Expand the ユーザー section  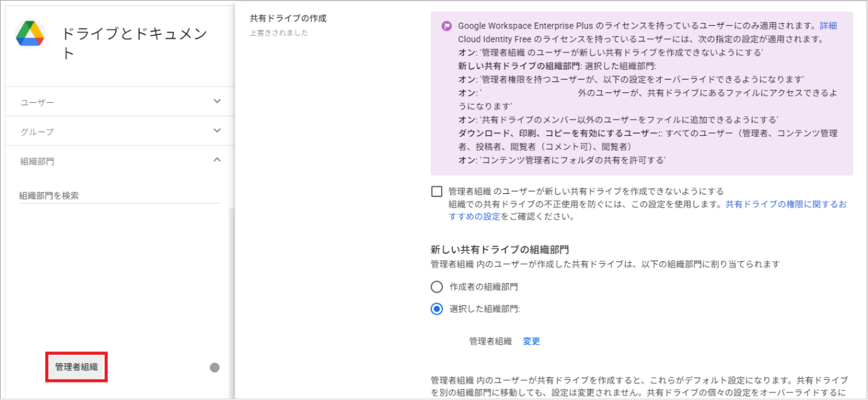(120, 102)
